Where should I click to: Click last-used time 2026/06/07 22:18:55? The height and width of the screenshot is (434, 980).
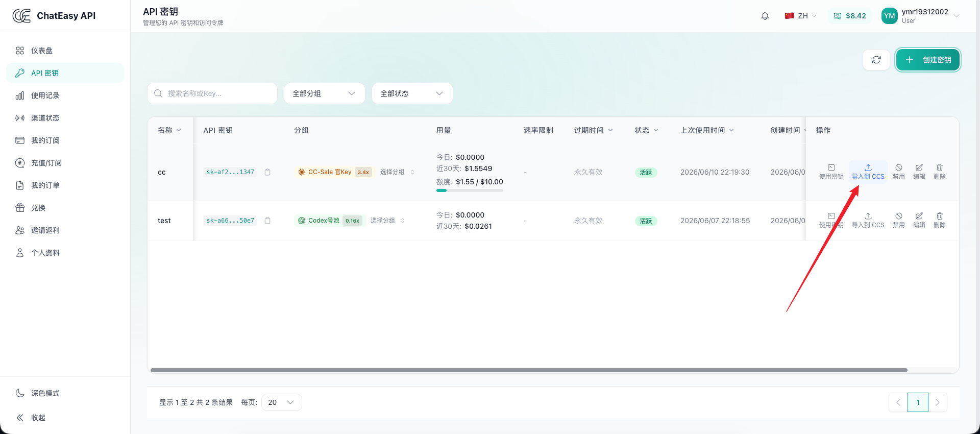[715, 221]
